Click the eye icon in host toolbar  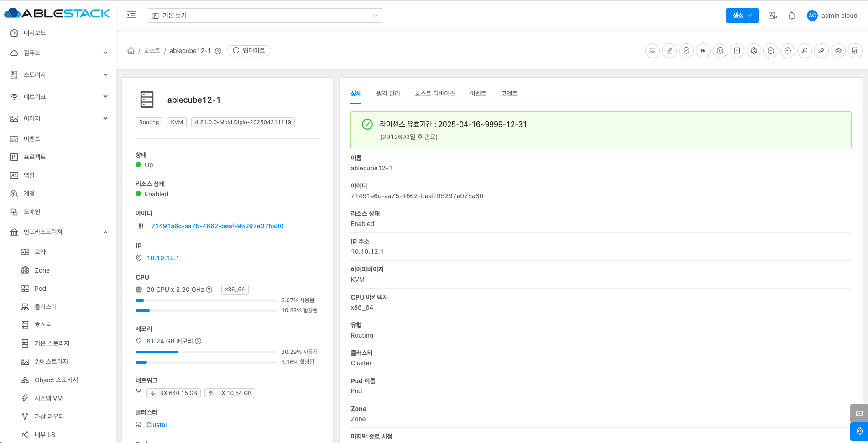838,51
